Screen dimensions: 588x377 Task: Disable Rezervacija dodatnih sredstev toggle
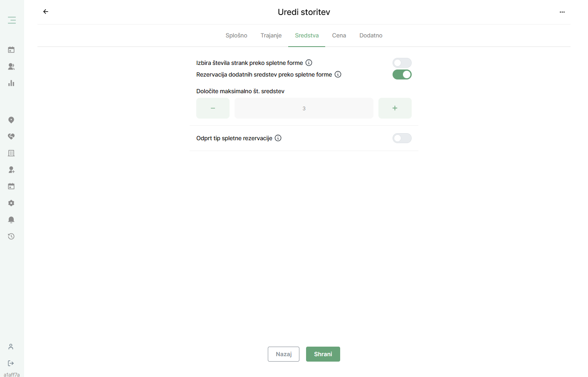(x=402, y=74)
